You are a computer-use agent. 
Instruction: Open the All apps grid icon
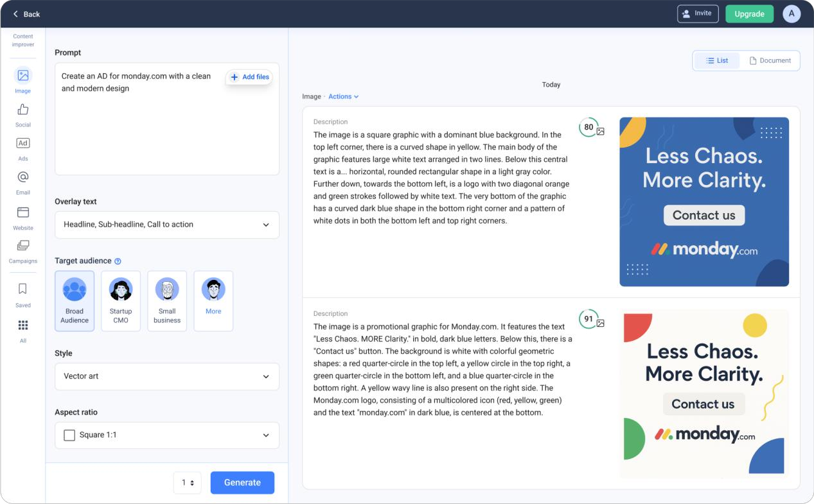[23, 325]
